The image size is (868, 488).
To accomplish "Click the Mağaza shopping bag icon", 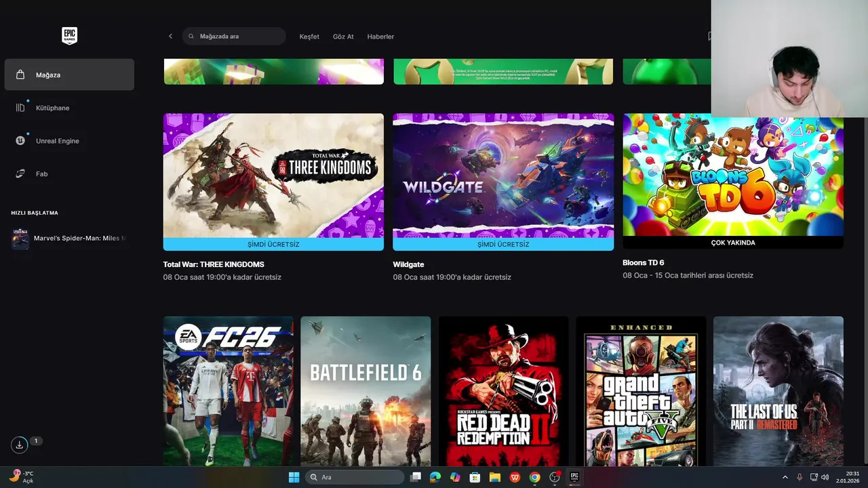I will pos(20,75).
